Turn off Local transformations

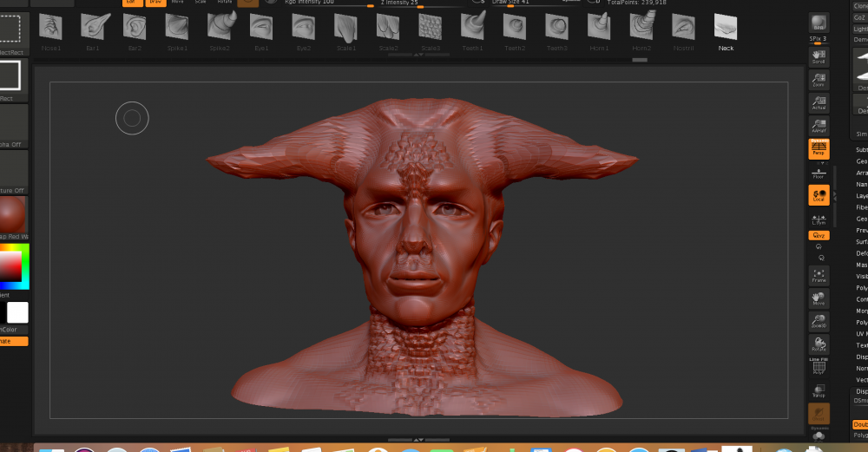[x=819, y=195]
